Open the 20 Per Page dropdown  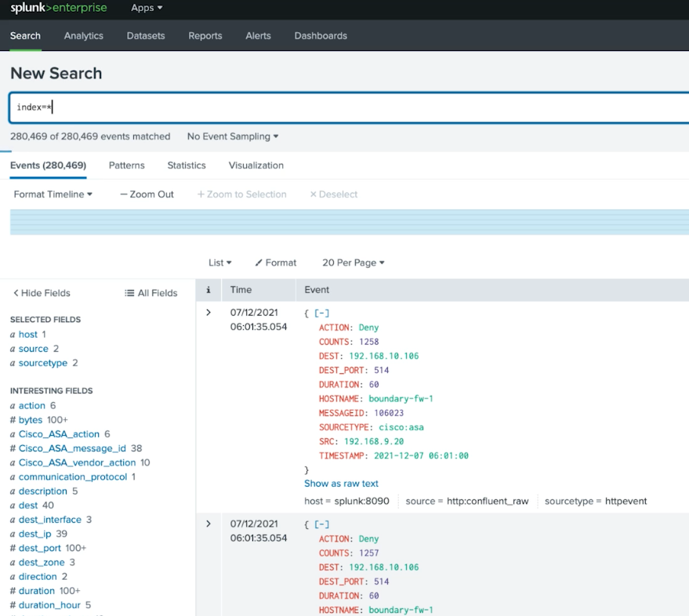point(354,263)
